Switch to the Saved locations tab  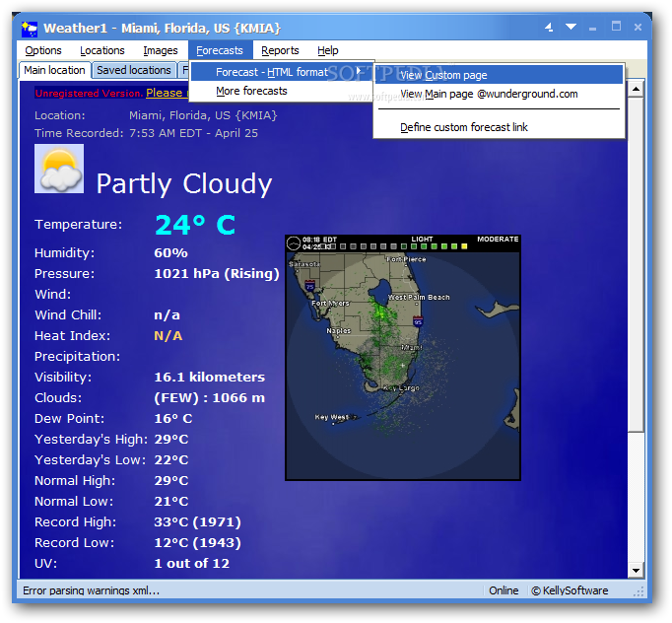[x=134, y=70]
